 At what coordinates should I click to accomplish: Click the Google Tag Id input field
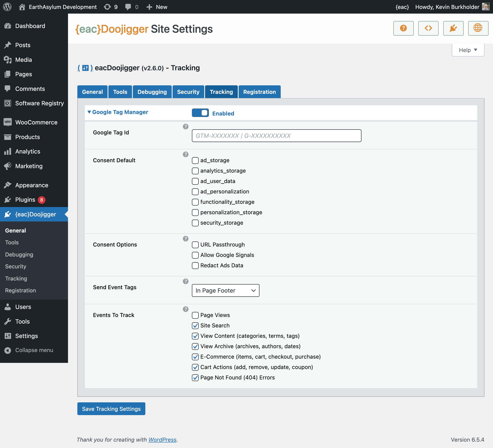(276, 136)
